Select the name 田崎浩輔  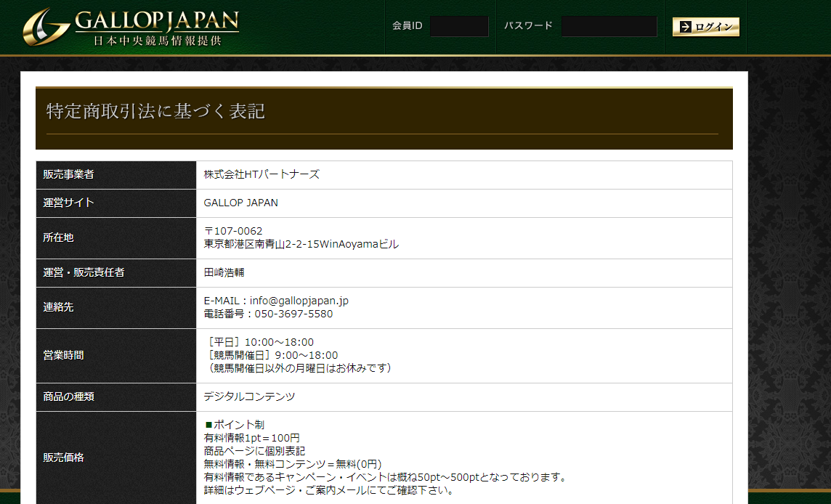[224, 272]
